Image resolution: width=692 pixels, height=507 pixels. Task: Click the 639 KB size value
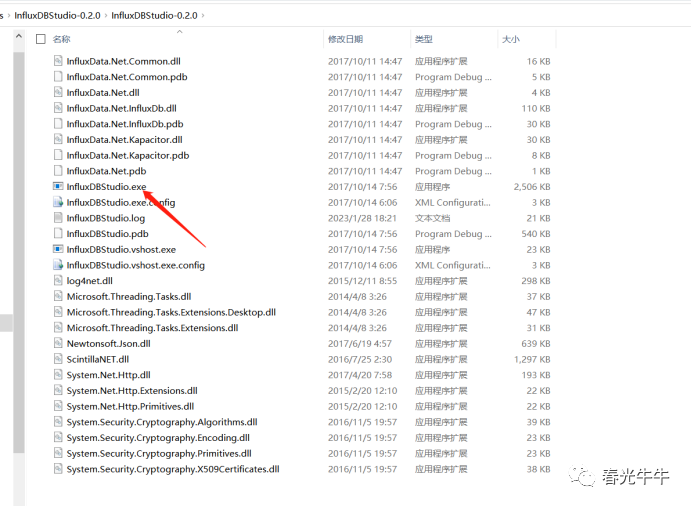536,343
